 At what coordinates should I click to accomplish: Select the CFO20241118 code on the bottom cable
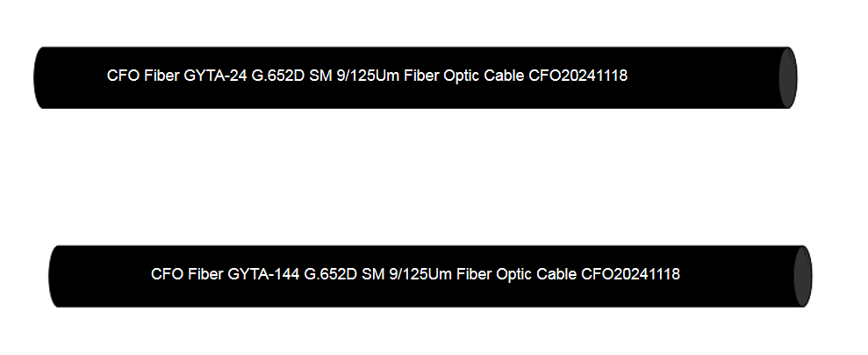tap(630, 274)
